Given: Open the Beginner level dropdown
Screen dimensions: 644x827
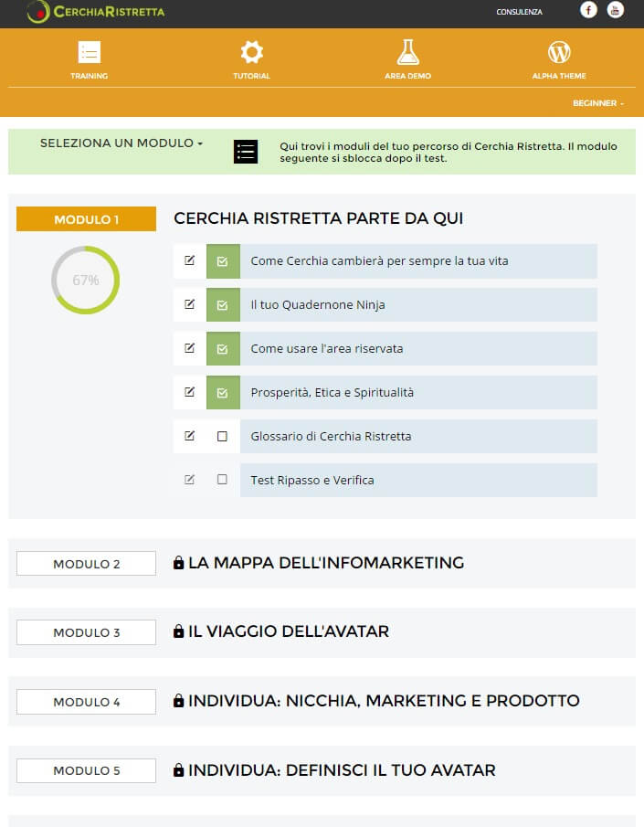Looking at the screenshot, I should tap(598, 103).
